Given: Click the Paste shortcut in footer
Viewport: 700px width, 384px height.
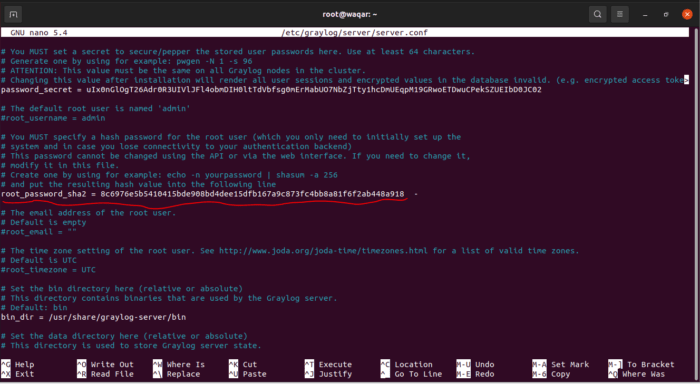Looking at the screenshot, I should tap(248, 374).
